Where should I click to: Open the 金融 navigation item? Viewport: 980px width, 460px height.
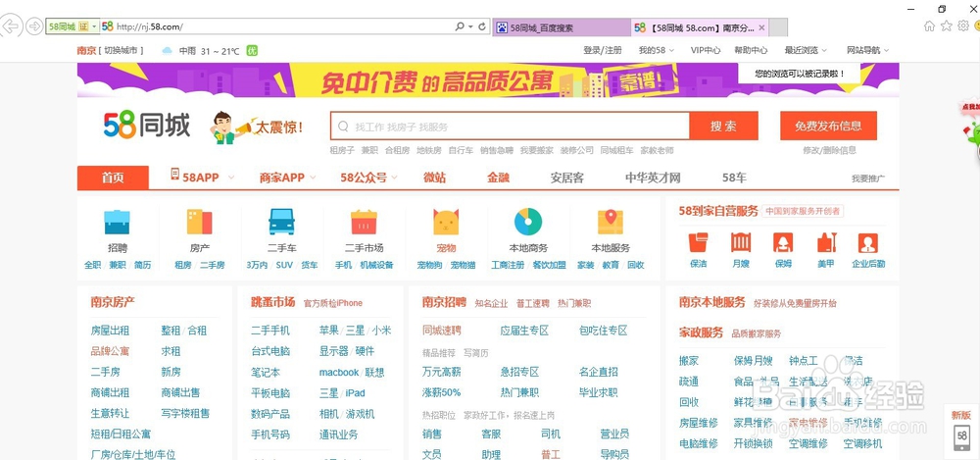tap(498, 178)
